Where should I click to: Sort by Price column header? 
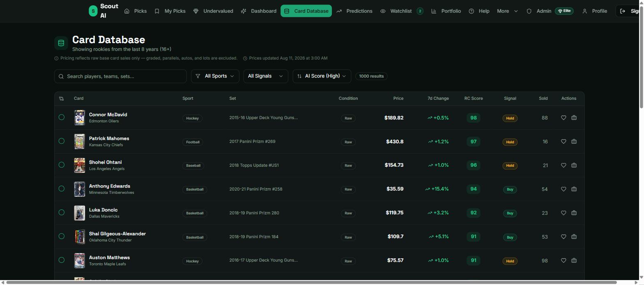click(x=398, y=99)
